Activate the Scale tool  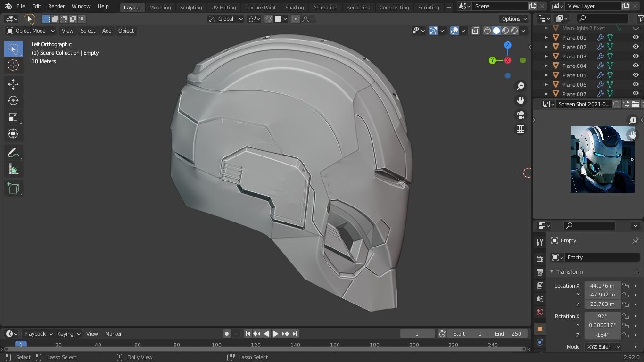(13, 117)
